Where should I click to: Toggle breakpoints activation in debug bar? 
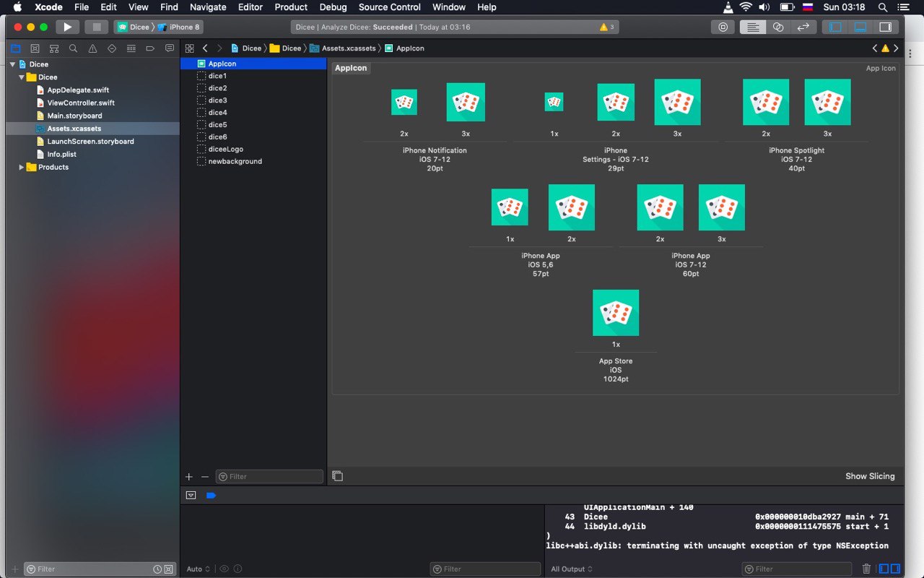click(211, 496)
